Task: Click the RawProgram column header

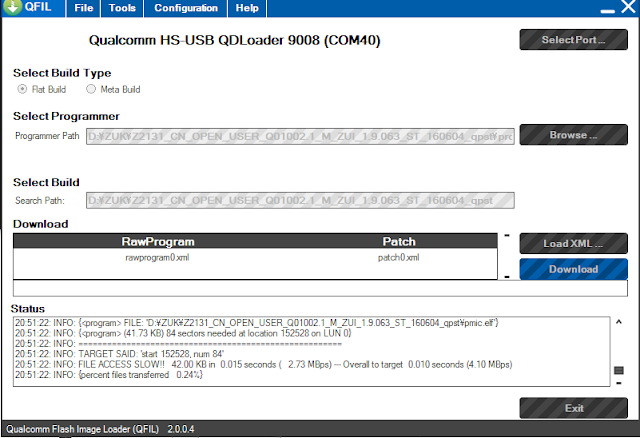Action: [x=158, y=242]
